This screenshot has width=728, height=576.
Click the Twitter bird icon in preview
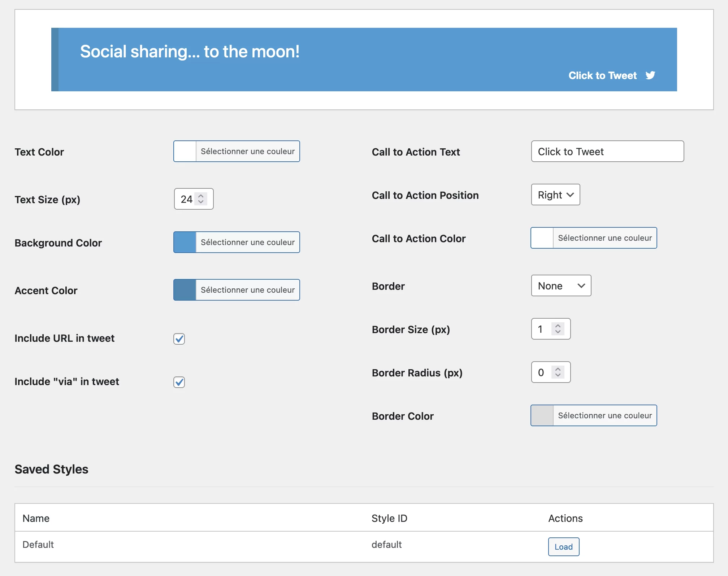coord(651,75)
